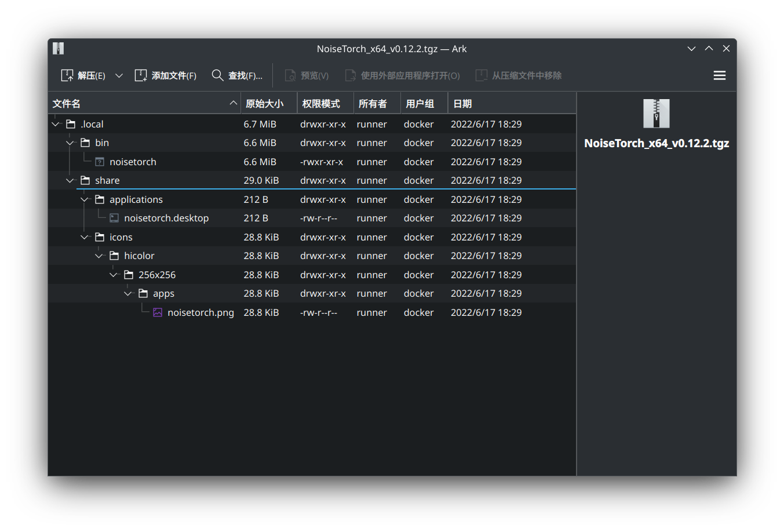The height and width of the screenshot is (532, 784).
Task: Select the hicolor row name
Action: point(139,256)
